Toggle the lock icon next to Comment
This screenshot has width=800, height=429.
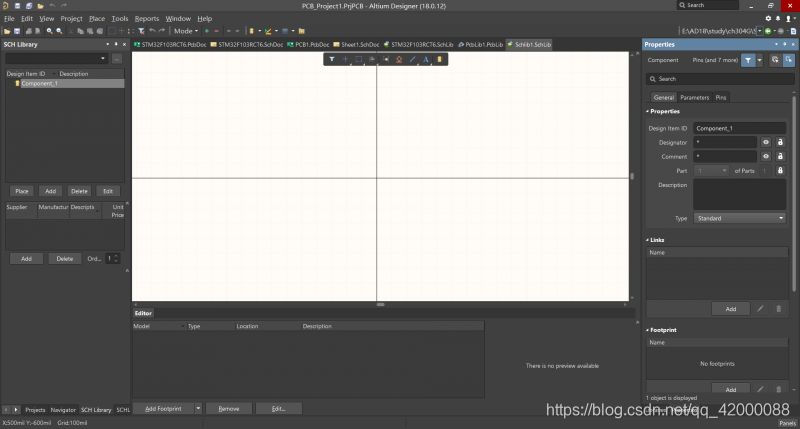coord(780,157)
